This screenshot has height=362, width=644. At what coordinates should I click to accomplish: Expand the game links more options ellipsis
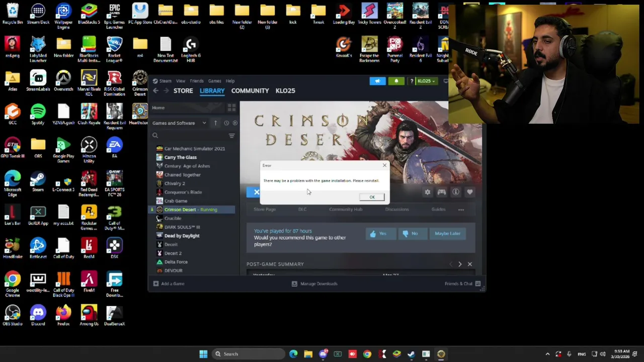461,210
